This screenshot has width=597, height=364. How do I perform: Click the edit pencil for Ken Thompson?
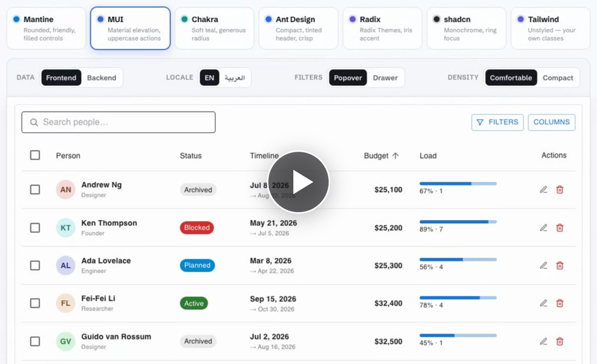click(544, 228)
